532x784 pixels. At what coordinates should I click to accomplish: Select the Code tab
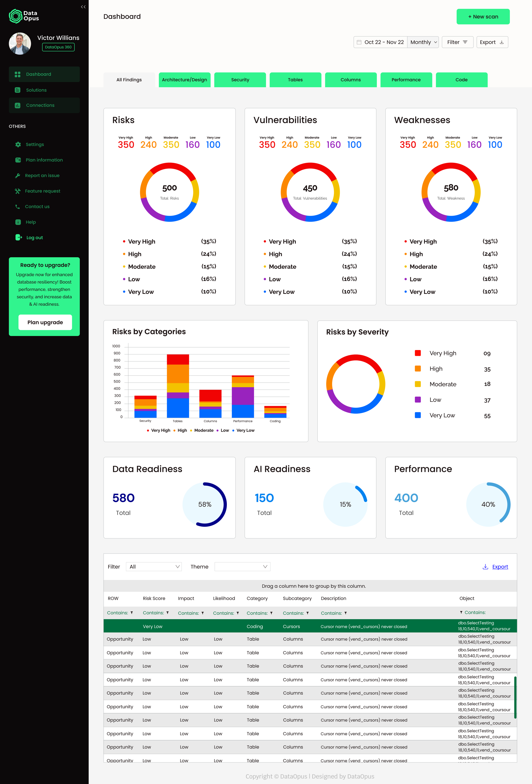coord(462,80)
